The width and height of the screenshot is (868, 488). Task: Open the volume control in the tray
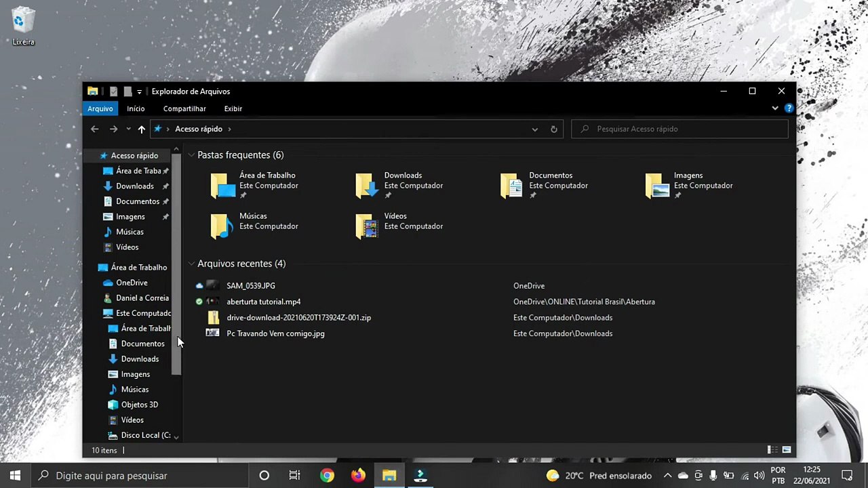tap(759, 476)
